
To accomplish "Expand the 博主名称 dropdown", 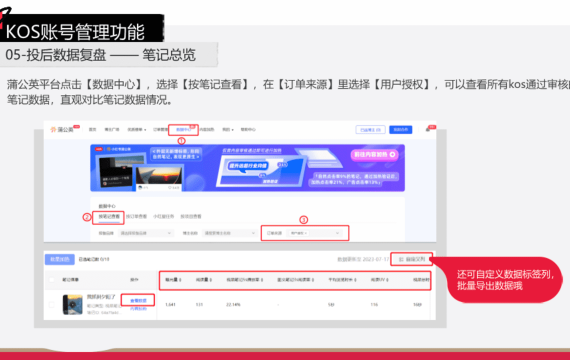I will tap(229, 233).
